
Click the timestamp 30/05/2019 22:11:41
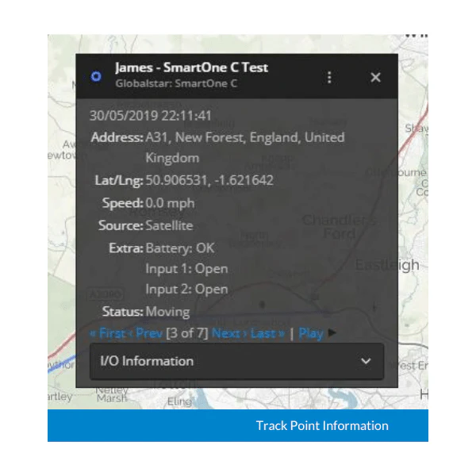click(151, 116)
